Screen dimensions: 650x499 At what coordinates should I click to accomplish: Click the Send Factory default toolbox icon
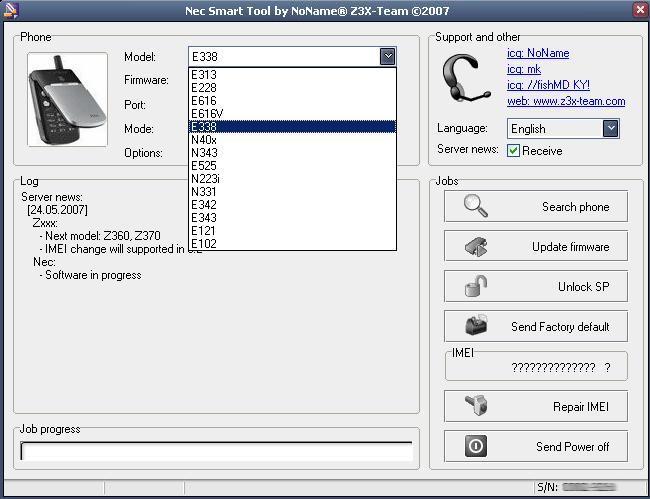[x=476, y=326]
